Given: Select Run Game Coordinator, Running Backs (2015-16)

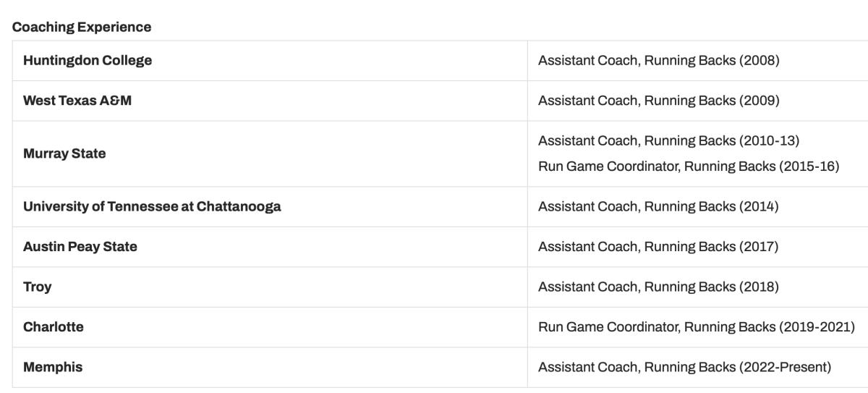Looking at the screenshot, I should click(689, 166).
